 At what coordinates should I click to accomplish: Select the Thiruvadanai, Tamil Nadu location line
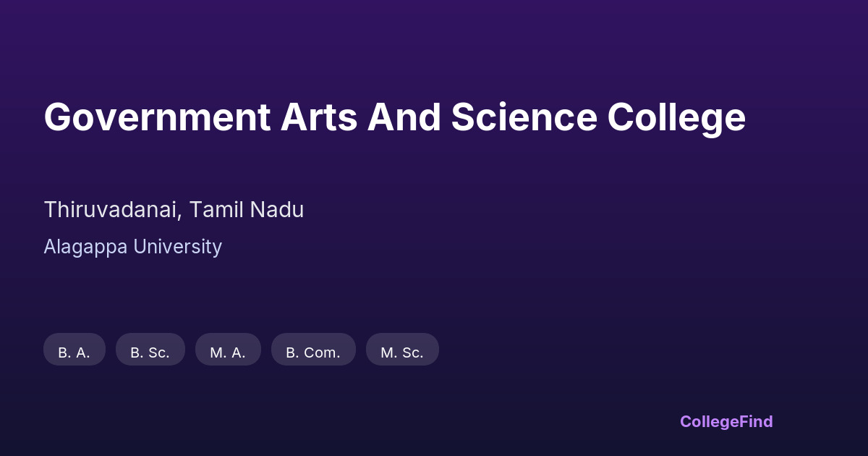click(x=174, y=210)
